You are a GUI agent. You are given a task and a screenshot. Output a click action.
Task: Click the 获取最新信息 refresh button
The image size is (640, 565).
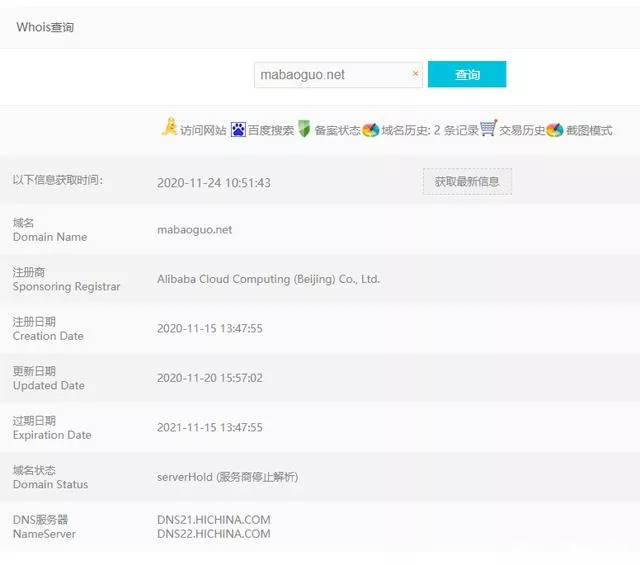467,181
